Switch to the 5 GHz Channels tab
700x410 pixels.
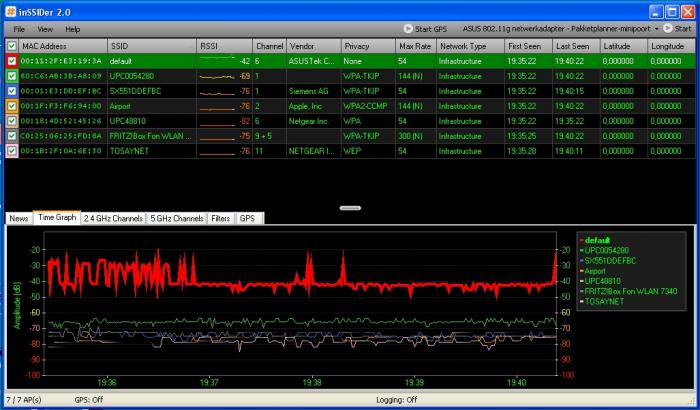click(x=177, y=218)
